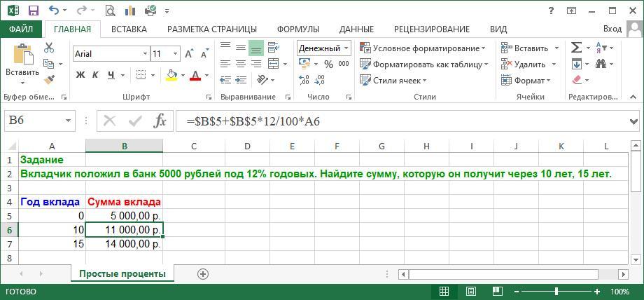Screen dimensions: 644x300
Task: Expand the Денежный number format dropdown
Action: tap(346, 48)
